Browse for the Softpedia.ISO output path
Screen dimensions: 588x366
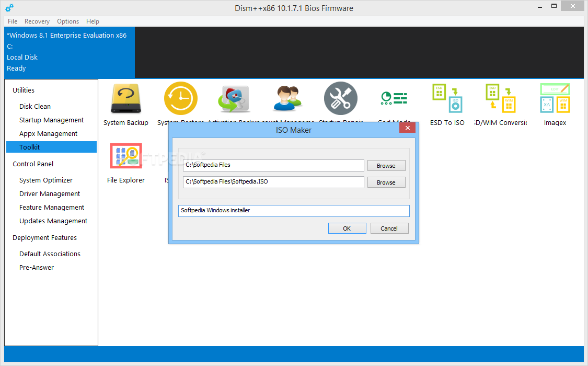(x=386, y=182)
